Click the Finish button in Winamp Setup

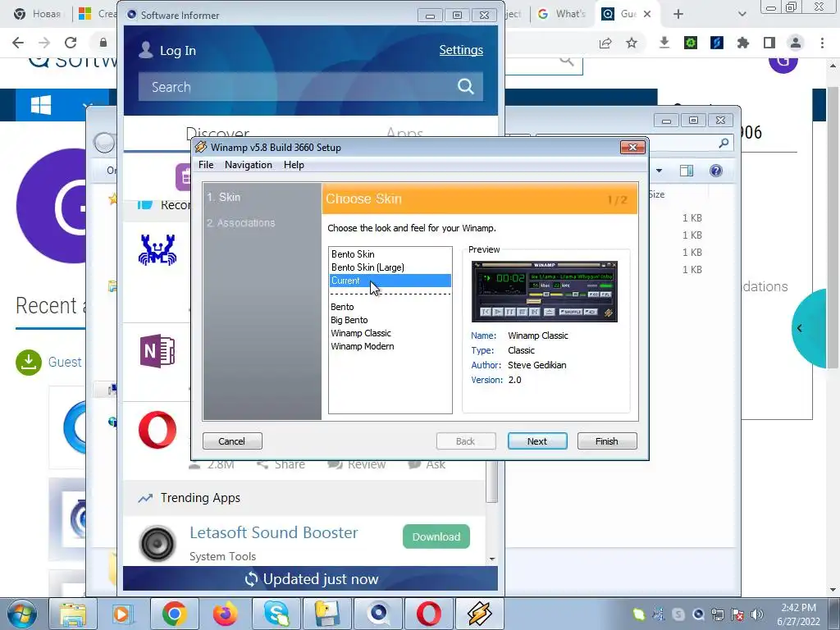607,441
